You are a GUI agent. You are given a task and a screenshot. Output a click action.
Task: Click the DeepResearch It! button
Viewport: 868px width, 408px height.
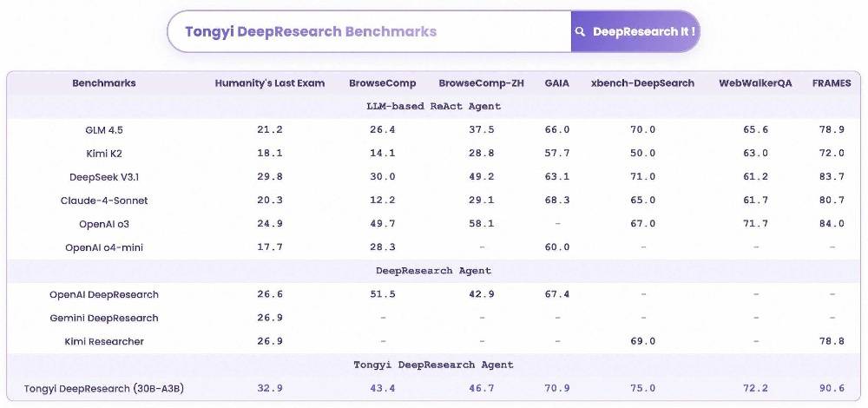[635, 31]
